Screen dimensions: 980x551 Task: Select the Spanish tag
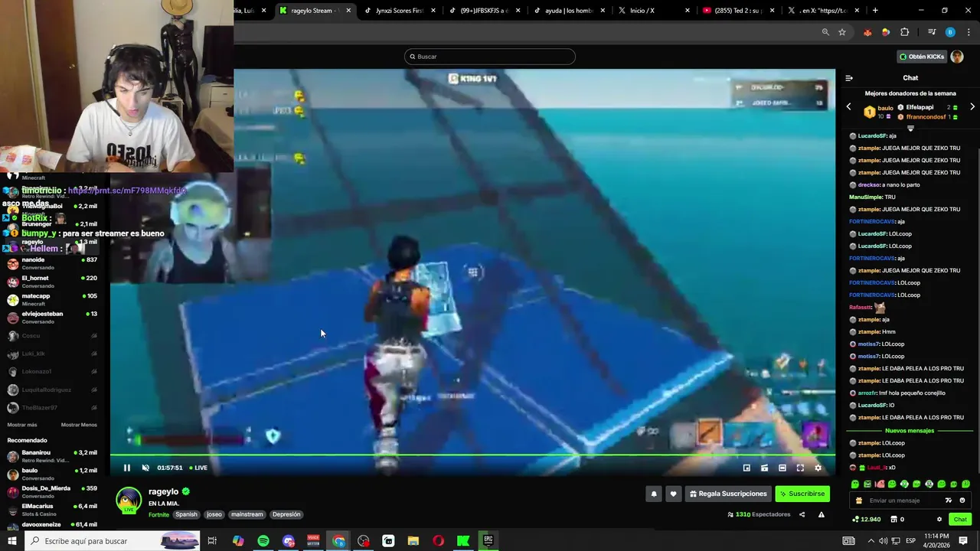point(186,514)
